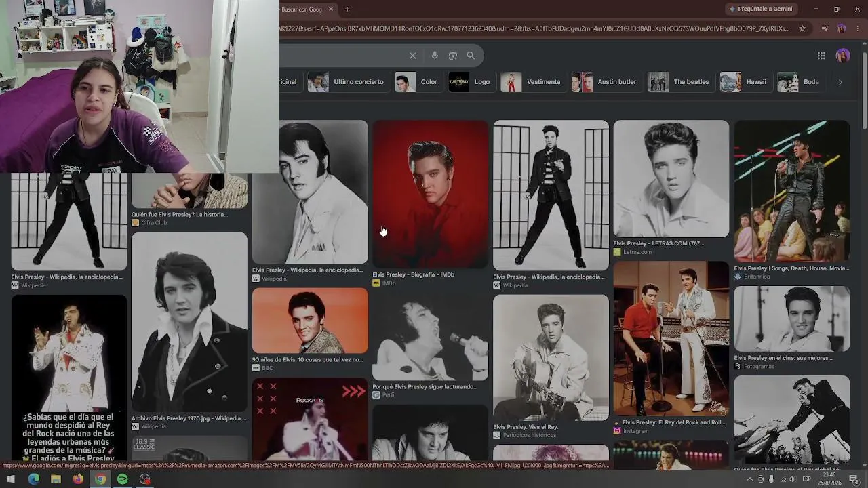
Task: Click the microphone tray icon
Action: pyautogui.click(x=771, y=479)
